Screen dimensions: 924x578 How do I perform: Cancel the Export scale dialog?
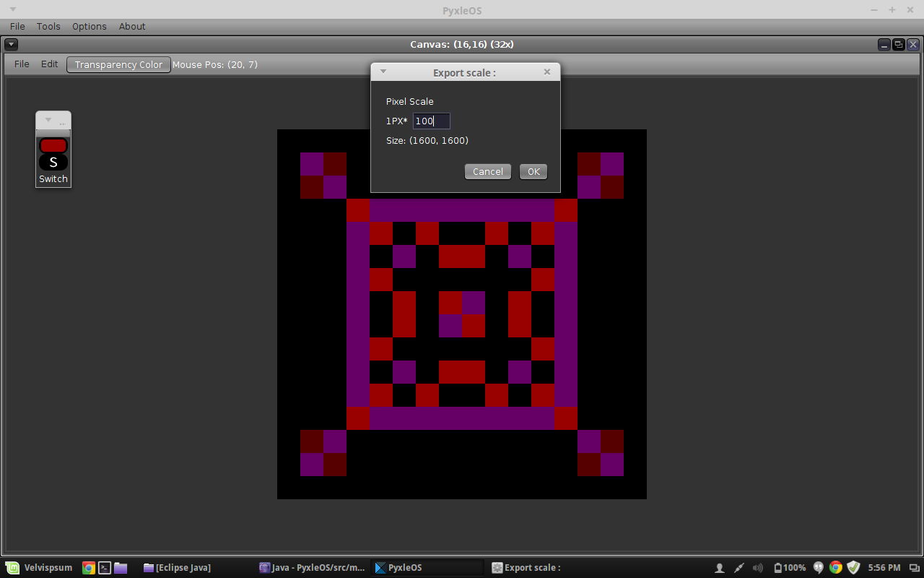(x=488, y=171)
